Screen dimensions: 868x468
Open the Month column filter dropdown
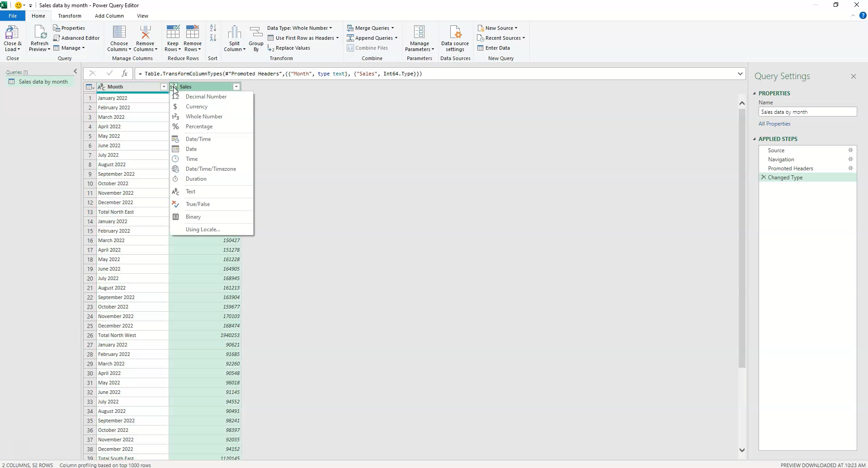164,87
